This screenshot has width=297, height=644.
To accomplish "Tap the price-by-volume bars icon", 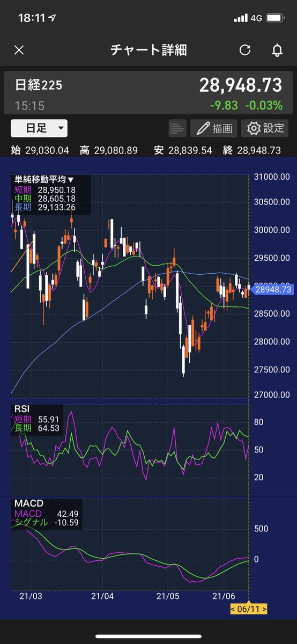I will point(177,128).
